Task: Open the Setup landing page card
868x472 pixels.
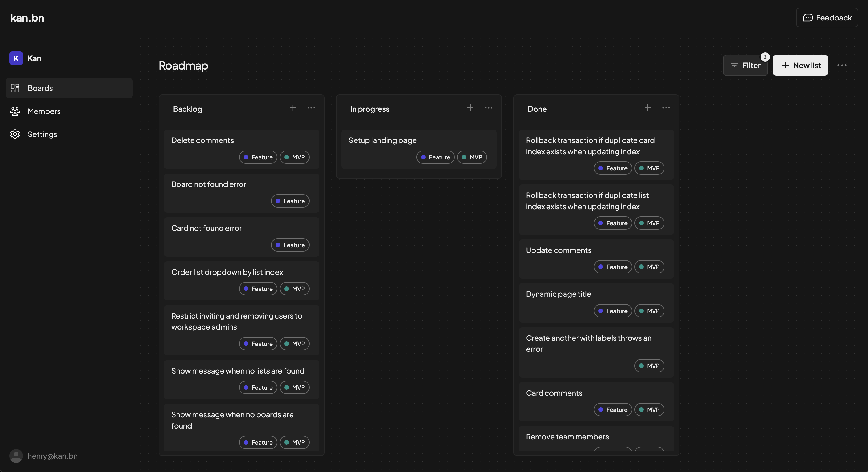Action: (382, 140)
